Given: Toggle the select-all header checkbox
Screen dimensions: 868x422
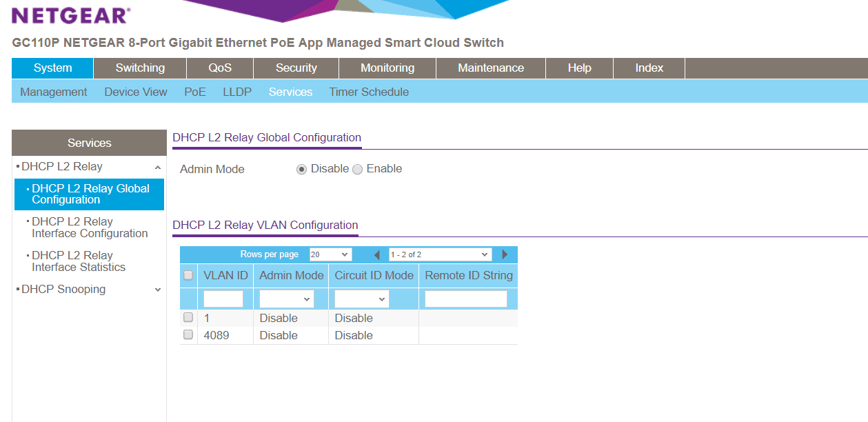Looking at the screenshot, I should [x=188, y=276].
